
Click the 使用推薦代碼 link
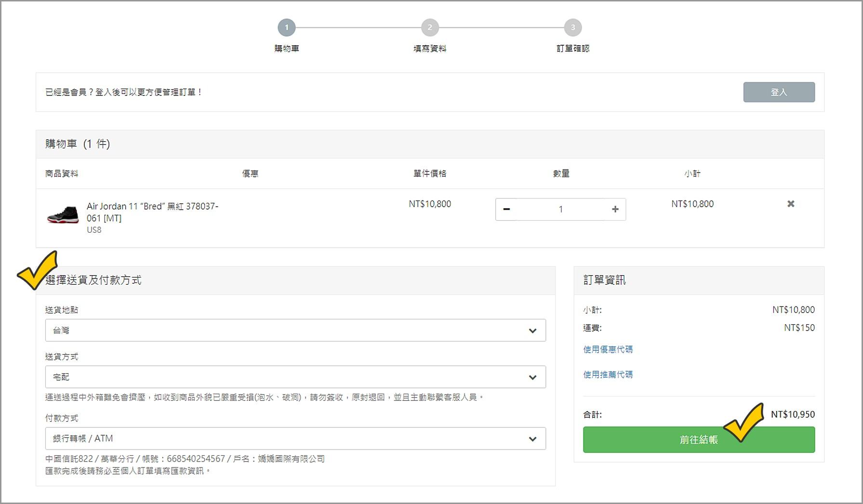pos(608,374)
